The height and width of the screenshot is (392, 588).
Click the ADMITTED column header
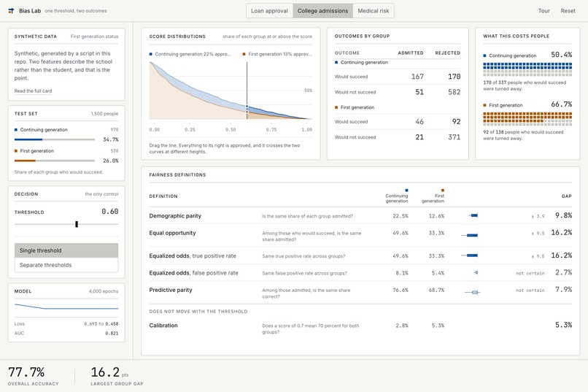coord(411,53)
